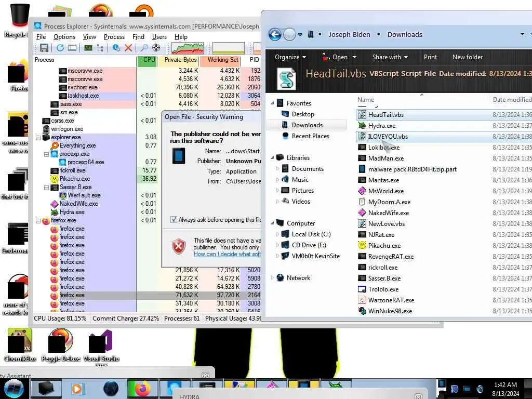Viewport: 532px width, 399px height.
Task: Collapse the procexp.exe tree node
Action: [x=46, y=154]
